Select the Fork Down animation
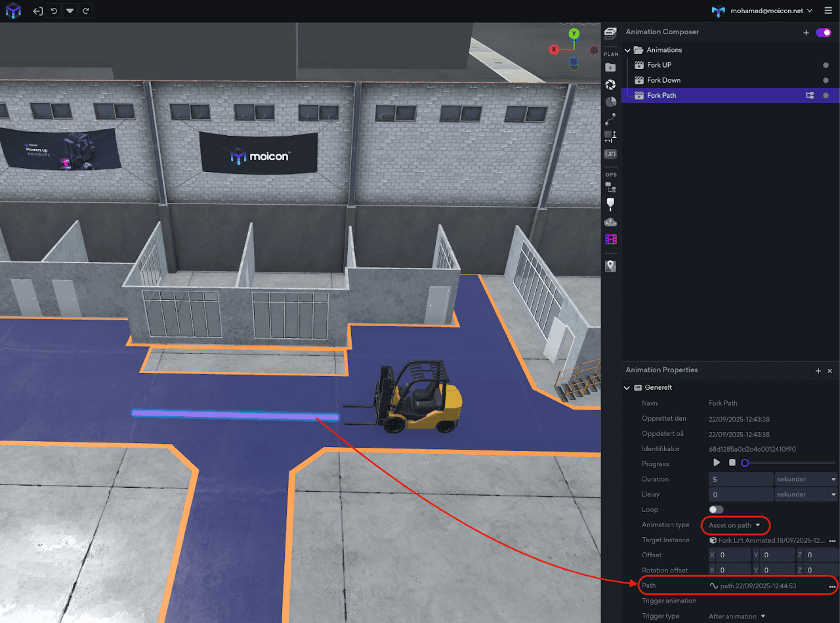 click(x=663, y=80)
